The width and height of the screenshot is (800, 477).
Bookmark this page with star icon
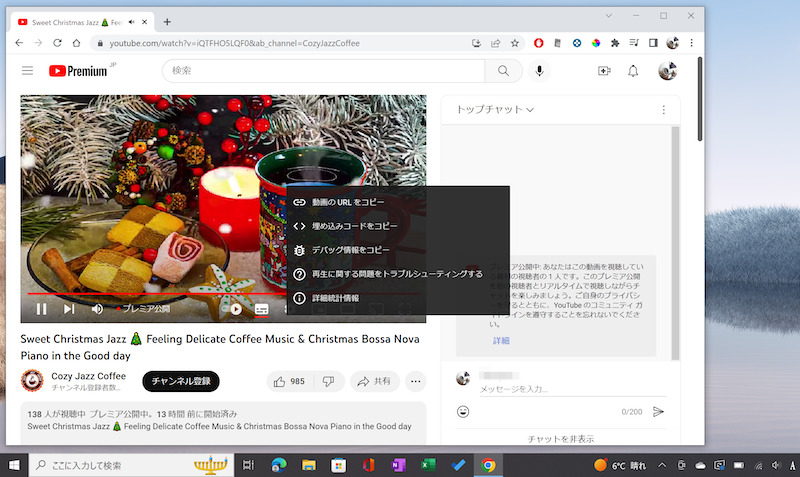[515, 43]
